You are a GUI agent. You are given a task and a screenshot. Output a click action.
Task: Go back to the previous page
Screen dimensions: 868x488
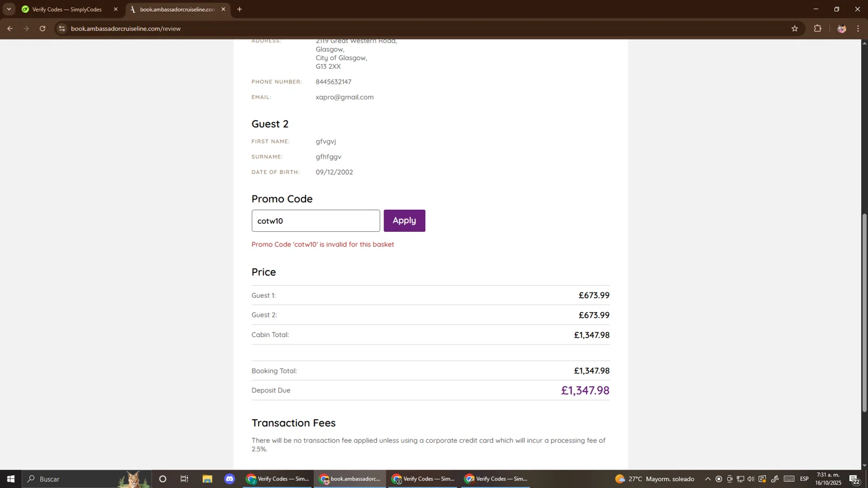coord(10,28)
